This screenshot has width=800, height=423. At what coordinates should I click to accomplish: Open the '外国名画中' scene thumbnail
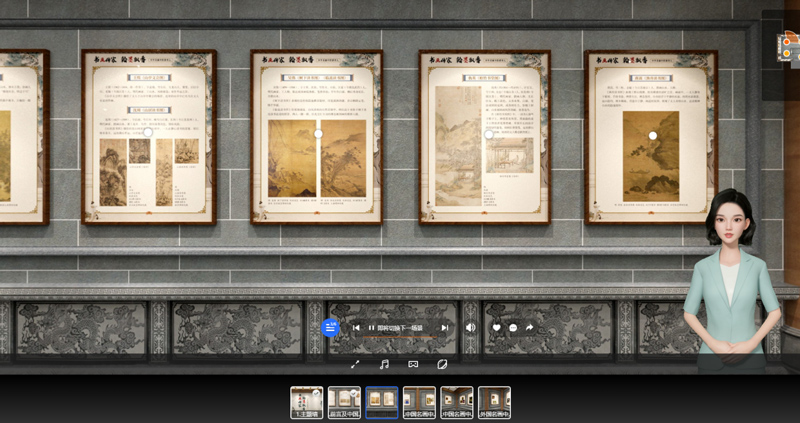[x=494, y=403]
